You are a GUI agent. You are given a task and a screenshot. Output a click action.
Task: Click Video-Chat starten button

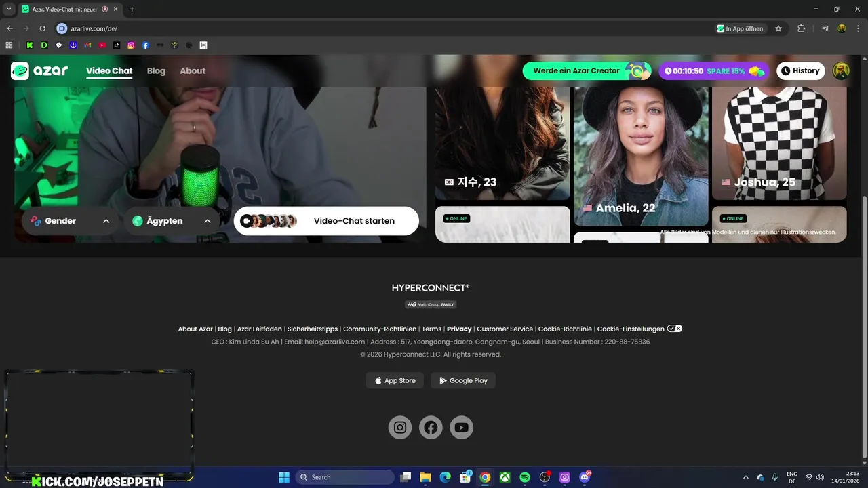tap(326, 221)
